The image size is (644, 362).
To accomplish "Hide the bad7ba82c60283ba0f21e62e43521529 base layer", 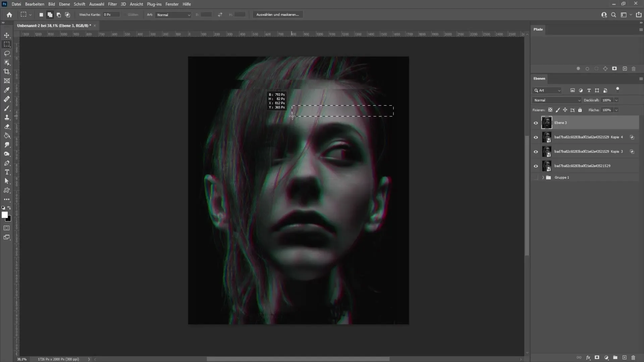I will [x=536, y=166].
